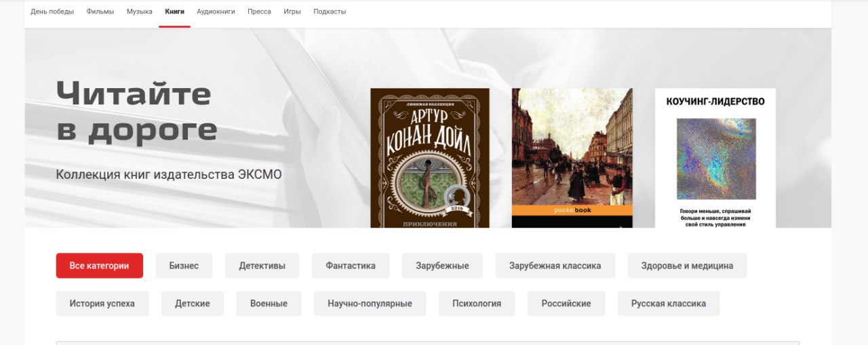
Task: Go to the Музыка tab
Action: point(140,12)
